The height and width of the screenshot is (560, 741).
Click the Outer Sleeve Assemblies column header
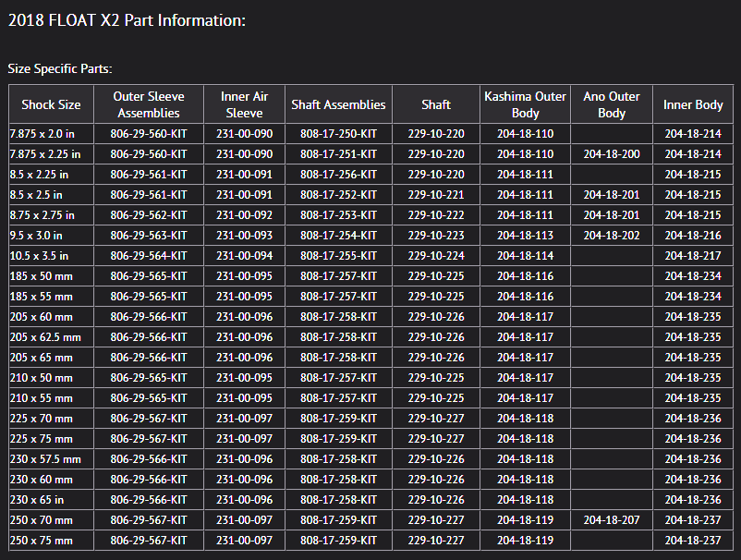pyautogui.click(x=148, y=104)
